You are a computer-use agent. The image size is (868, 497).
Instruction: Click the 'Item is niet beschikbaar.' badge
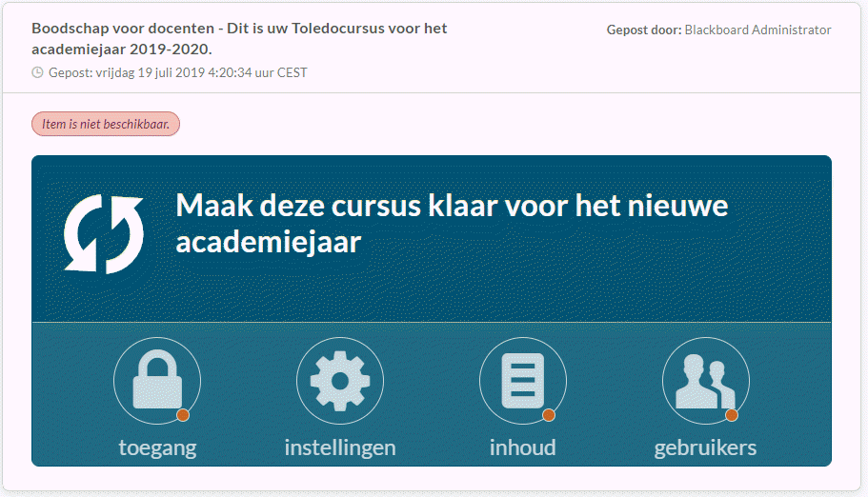pos(106,124)
